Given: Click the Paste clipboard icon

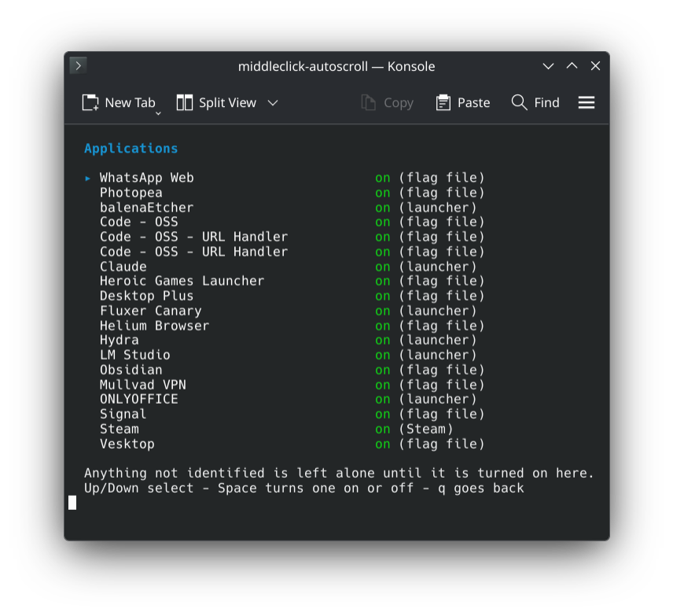Looking at the screenshot, I should click(443, 102).
